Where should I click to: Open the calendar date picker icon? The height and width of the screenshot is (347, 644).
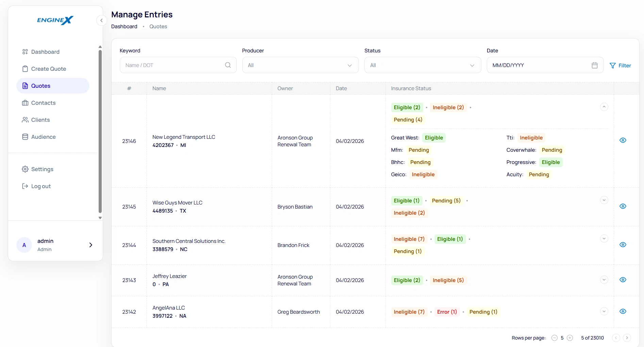(594, 65)
